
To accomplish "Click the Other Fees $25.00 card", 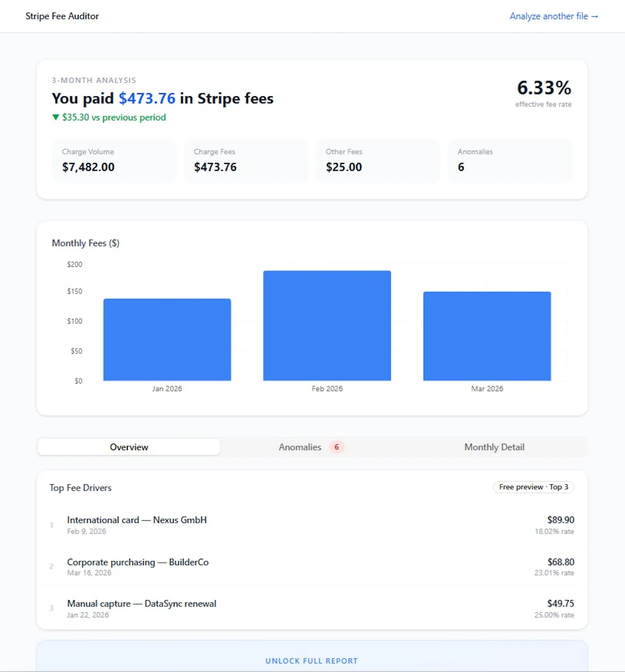I will (378, 161).
